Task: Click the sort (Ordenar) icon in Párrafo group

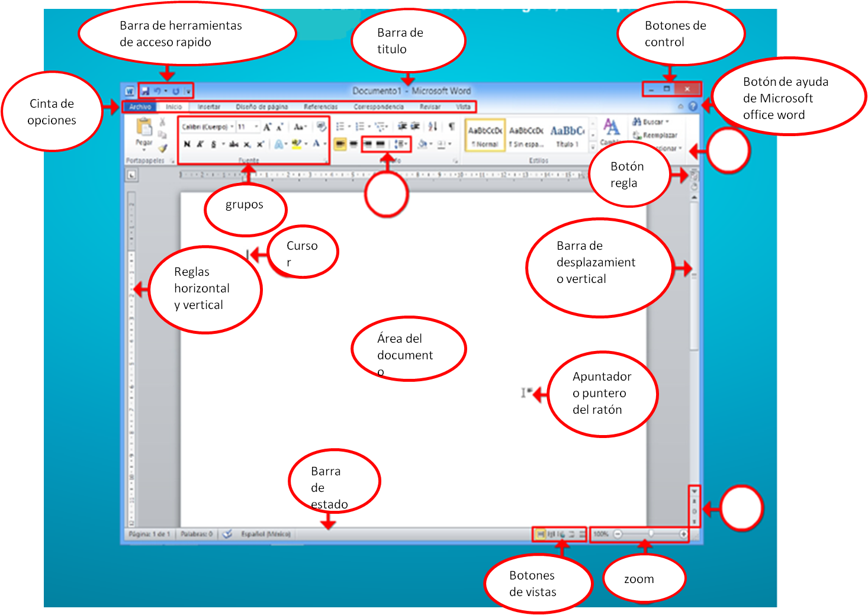Action: 432,126
